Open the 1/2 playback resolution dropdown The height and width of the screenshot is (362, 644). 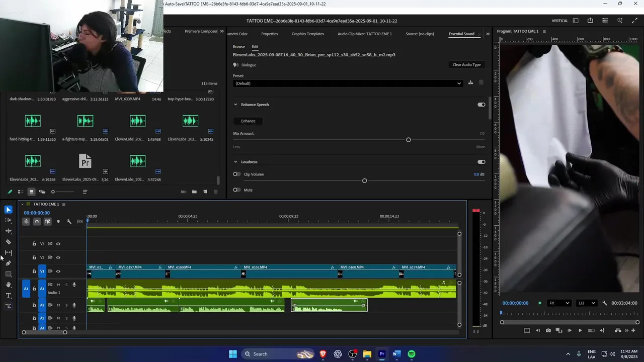pyautogui.click(x=587, y=303)
